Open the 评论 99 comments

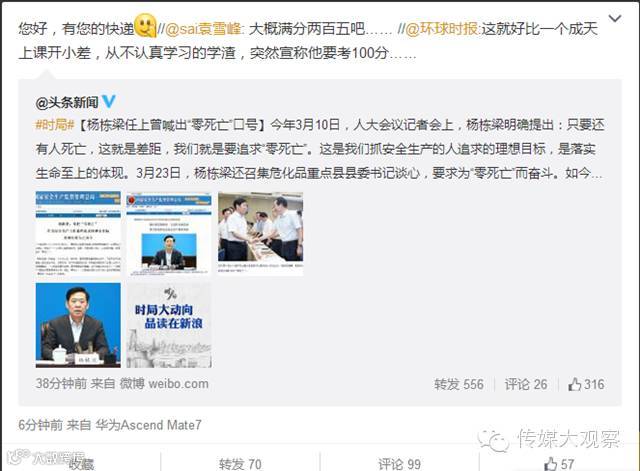tap(399, 464)
